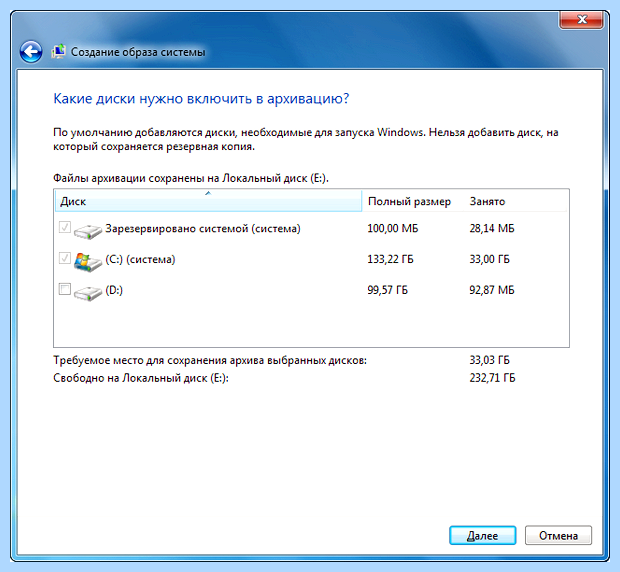The width and height of the screenshot is (620, 572).
Task: Click the 'Создание образа системы' title text
Action: click(138, 52)
